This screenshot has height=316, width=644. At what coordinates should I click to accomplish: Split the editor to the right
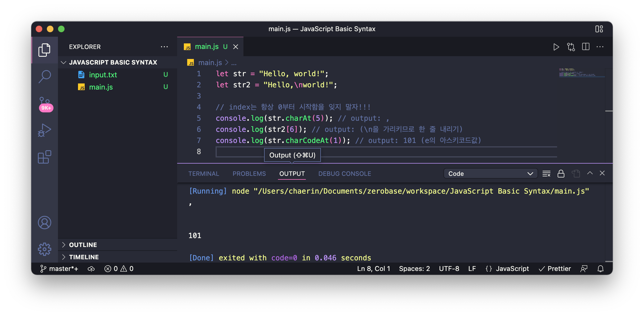(x=586, y=47)
